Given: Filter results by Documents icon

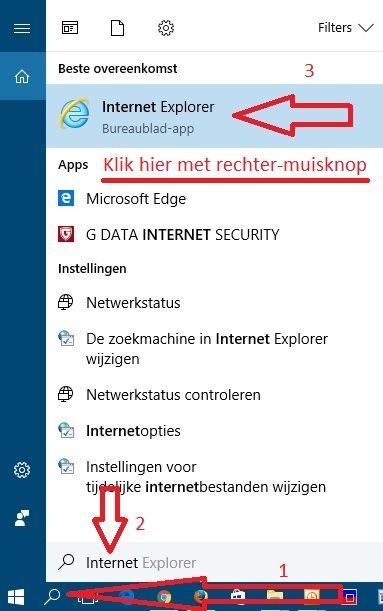Looking at the screenshot, I should [x=117, y=28].
